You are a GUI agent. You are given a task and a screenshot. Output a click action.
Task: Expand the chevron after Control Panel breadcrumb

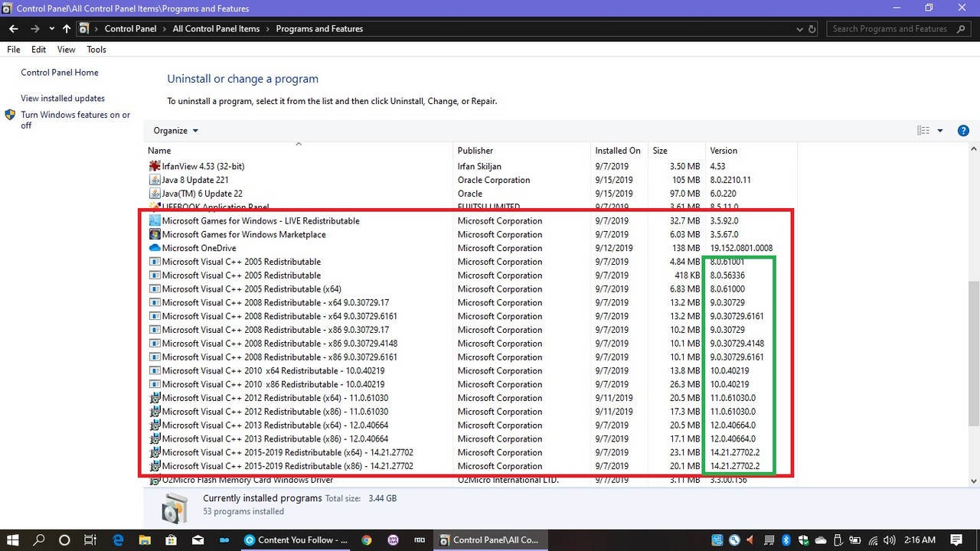pyautogui.click(x=165, y=29)
